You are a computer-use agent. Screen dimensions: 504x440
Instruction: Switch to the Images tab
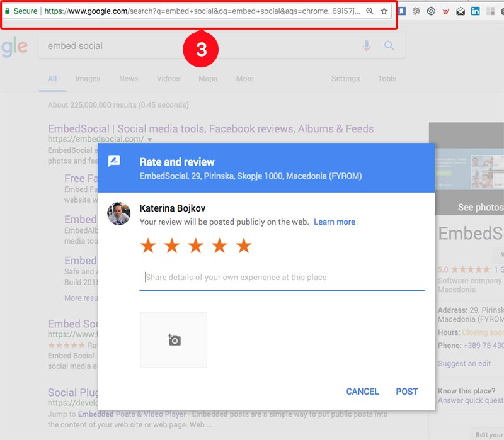pos(88,79)
